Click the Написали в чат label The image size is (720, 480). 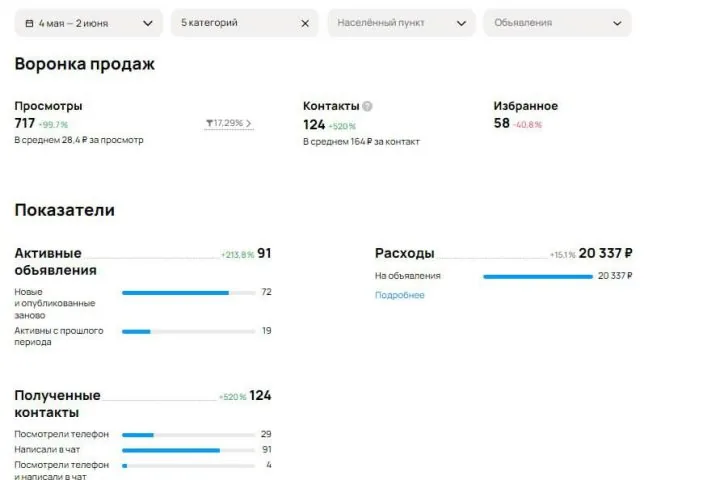(47, 449)
